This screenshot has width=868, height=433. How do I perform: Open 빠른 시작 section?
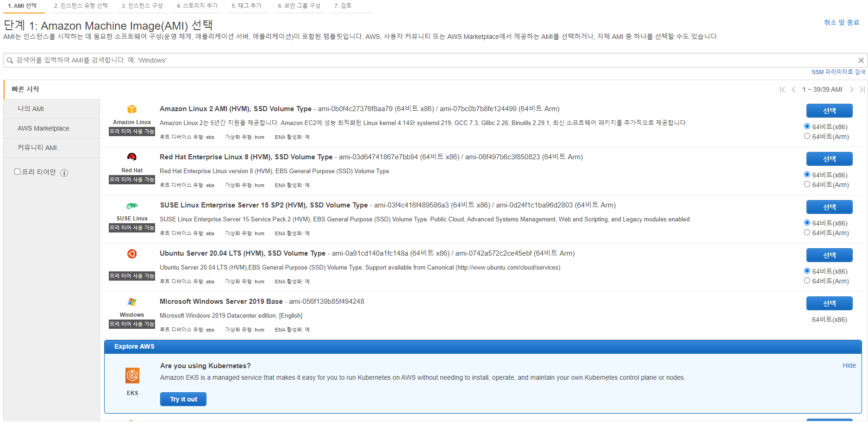pyautogui.click(x=25, y=89)
